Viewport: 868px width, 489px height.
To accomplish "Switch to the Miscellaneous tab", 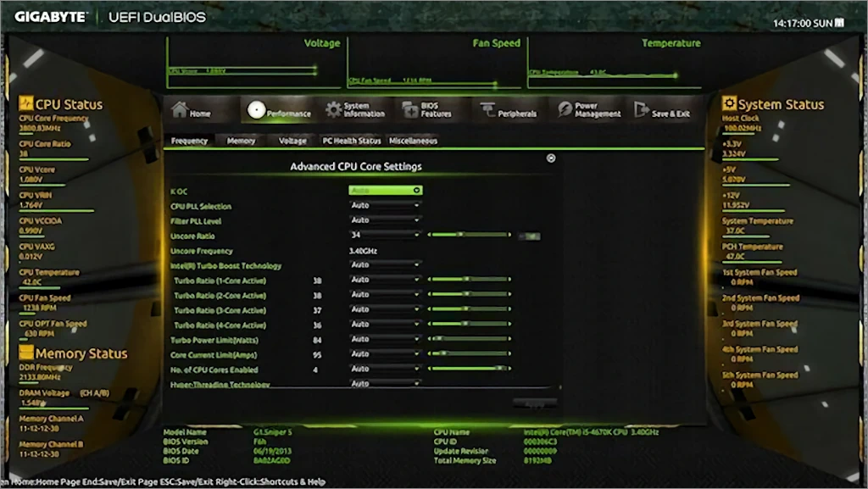I will tap(413, 141).
